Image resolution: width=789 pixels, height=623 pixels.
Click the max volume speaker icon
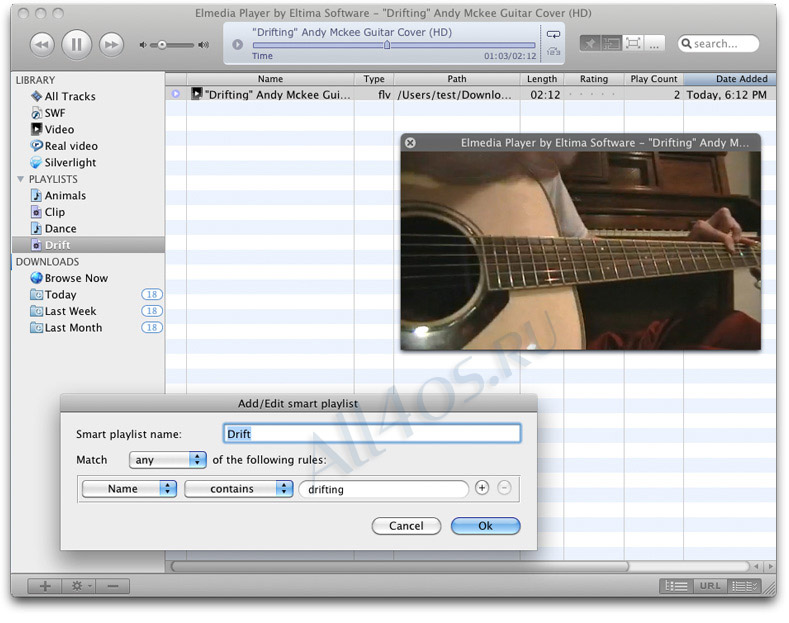pyautogui.click(x=204, y=45)
